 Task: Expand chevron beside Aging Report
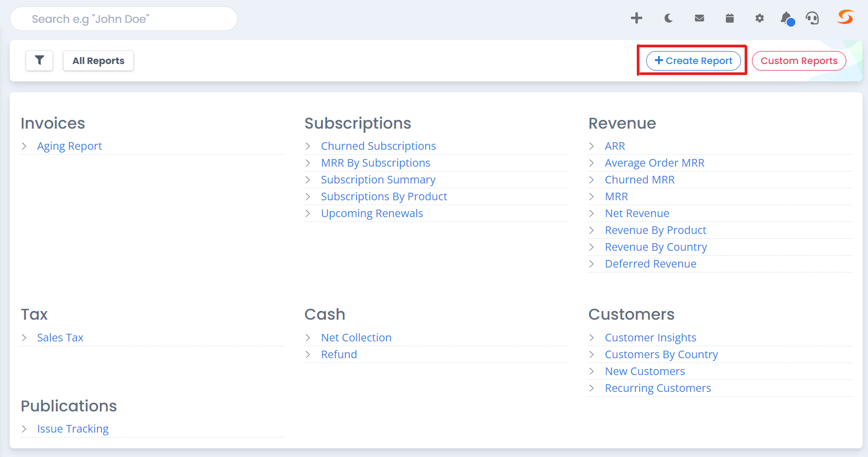[x=24, y=146]
